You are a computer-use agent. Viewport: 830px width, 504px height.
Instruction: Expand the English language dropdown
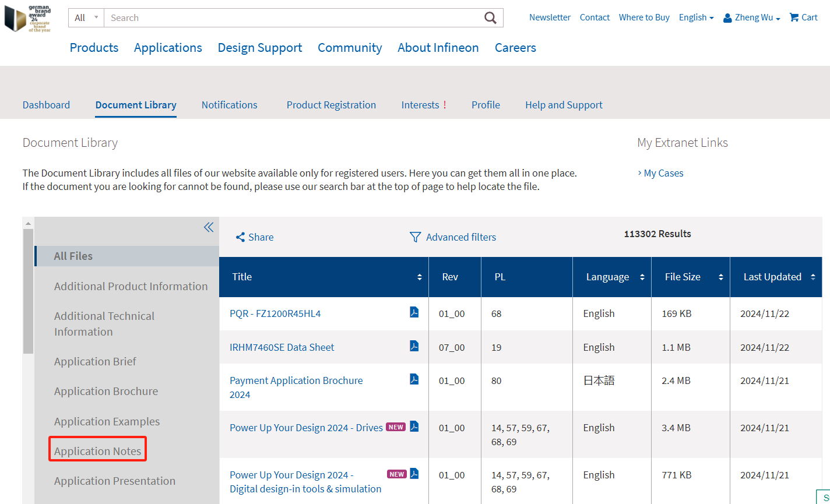point(696,17)
